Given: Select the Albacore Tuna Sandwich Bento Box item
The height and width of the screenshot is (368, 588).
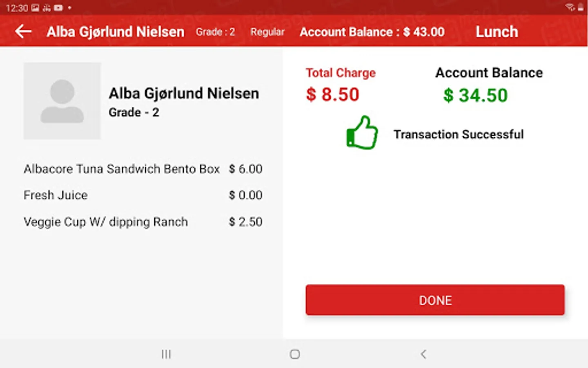Looking at the screenshot, I should point(122,169).
